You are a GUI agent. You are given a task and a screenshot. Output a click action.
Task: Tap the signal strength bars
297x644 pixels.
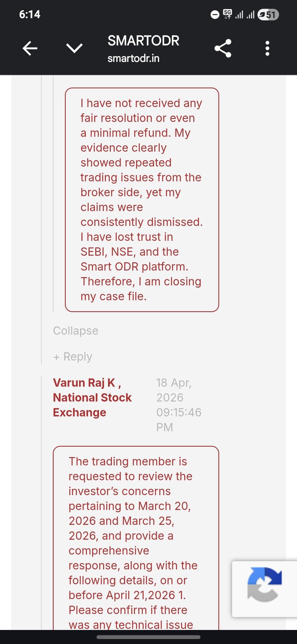(245, 15)
